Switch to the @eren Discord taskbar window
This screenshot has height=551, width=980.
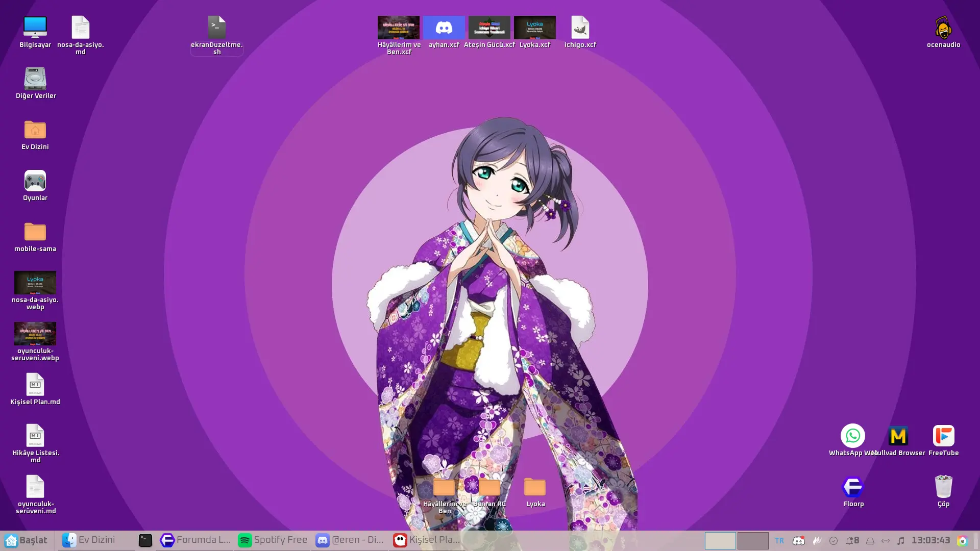coord(350,540)
